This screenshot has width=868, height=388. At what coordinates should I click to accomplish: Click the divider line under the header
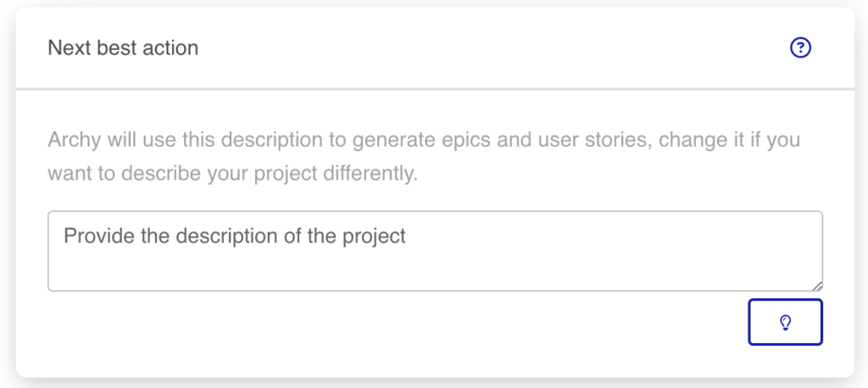435,88
